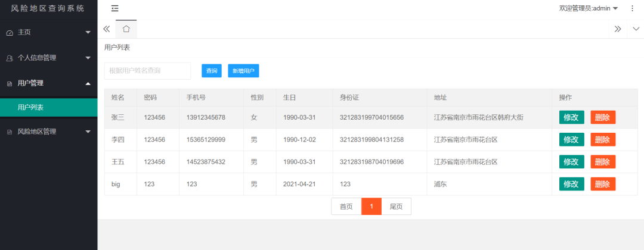Click the 查询 button

[212, 71]
